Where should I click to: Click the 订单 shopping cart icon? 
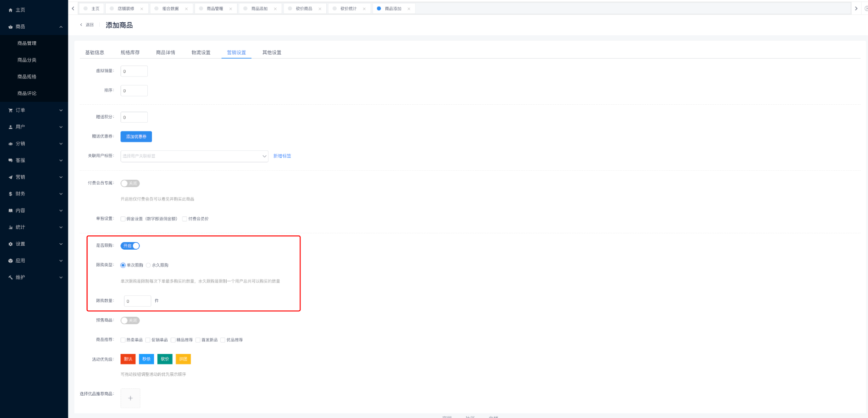10,110
